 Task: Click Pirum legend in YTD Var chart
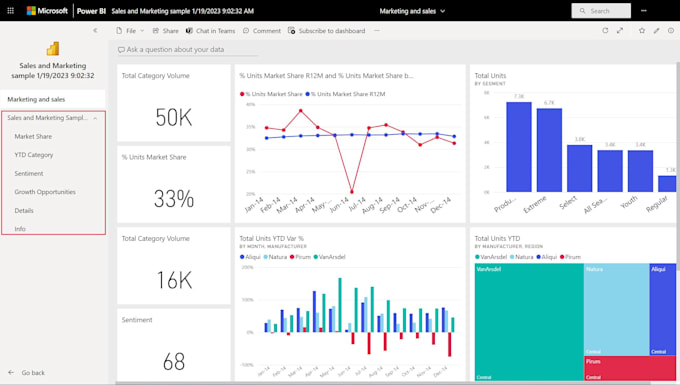tap(301, 257)
